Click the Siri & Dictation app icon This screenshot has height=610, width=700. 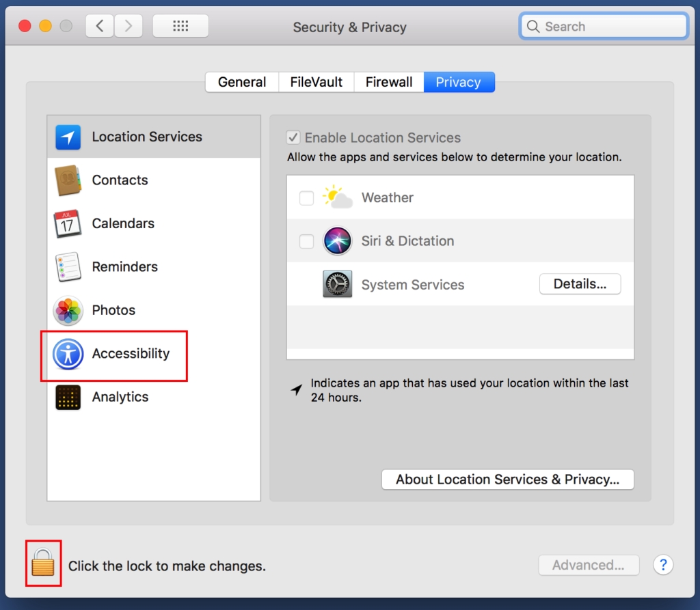[x=337, y=241]
